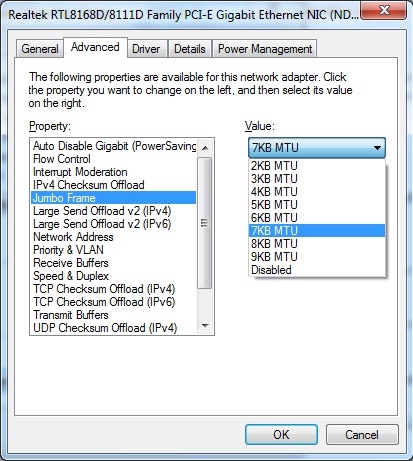Confirm changes with the OK button
Screen dimensions: 413x461
tap(281, 434)
